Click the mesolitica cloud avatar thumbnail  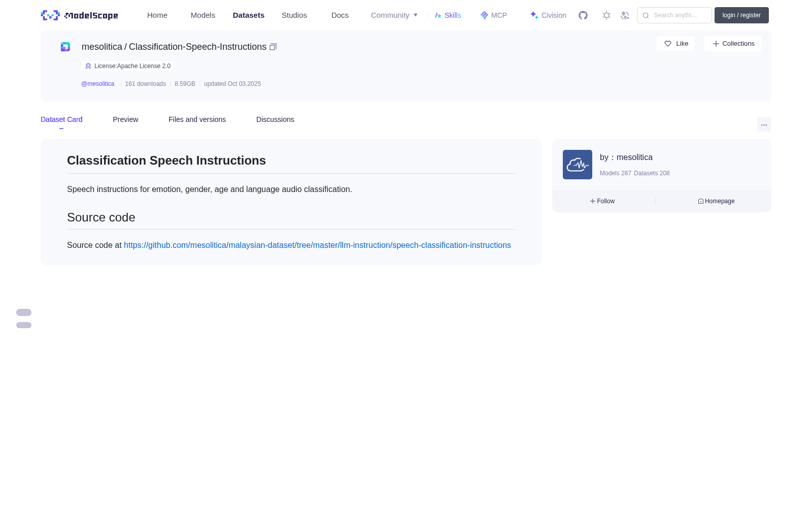pyautogui.click(x=578, y=165)
